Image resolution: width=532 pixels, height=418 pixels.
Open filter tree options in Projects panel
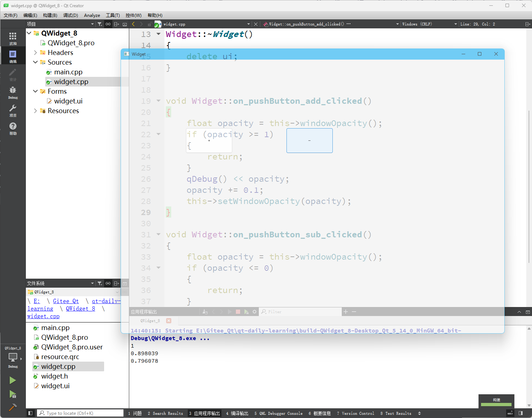[100, 24]
